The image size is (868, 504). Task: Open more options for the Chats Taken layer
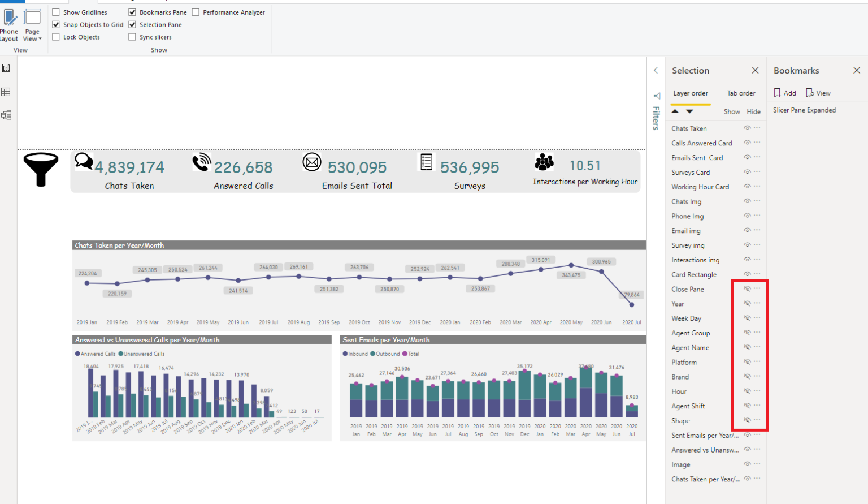[x=757, y=128]
